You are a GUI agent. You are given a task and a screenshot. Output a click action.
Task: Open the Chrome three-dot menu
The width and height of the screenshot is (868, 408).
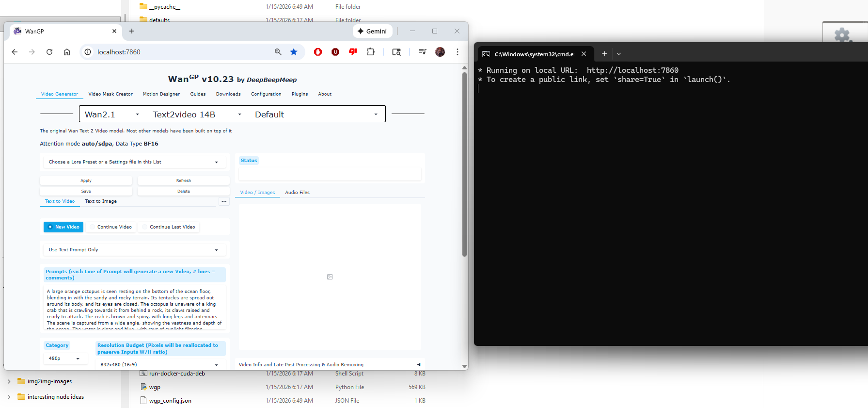458,52
